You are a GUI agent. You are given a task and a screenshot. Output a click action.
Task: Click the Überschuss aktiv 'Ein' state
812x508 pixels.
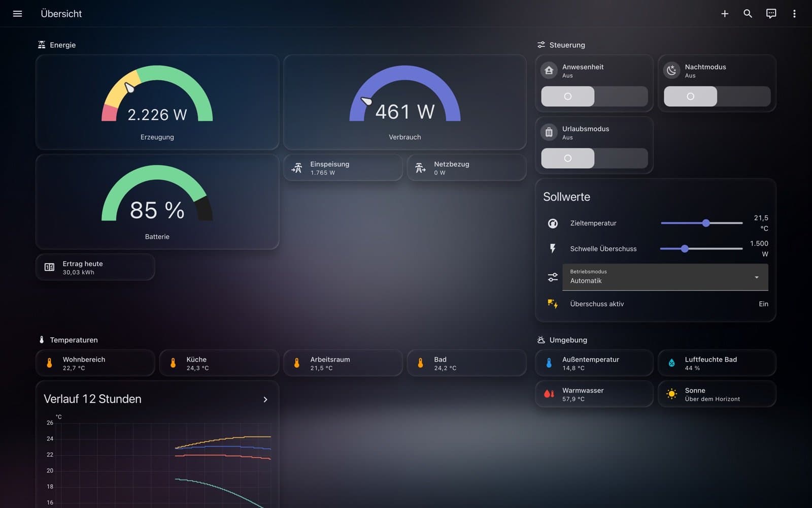pyautogui.click(x=763, y=304)
